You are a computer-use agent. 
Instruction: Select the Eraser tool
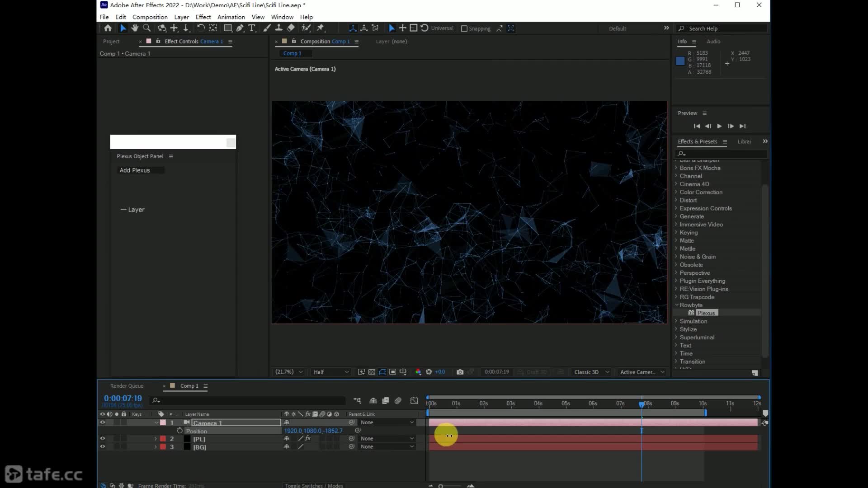tap(291, 28)
